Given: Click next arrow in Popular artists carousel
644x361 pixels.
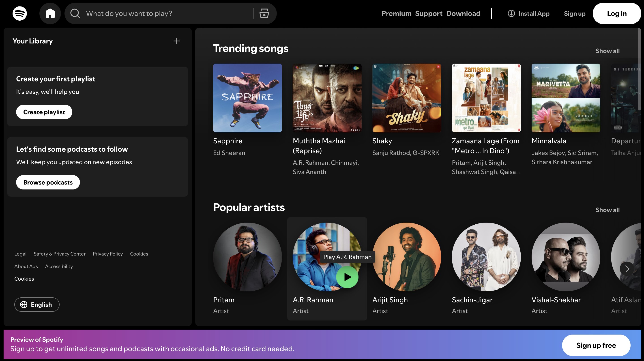Looking at the screenshot, I should 627,269.
